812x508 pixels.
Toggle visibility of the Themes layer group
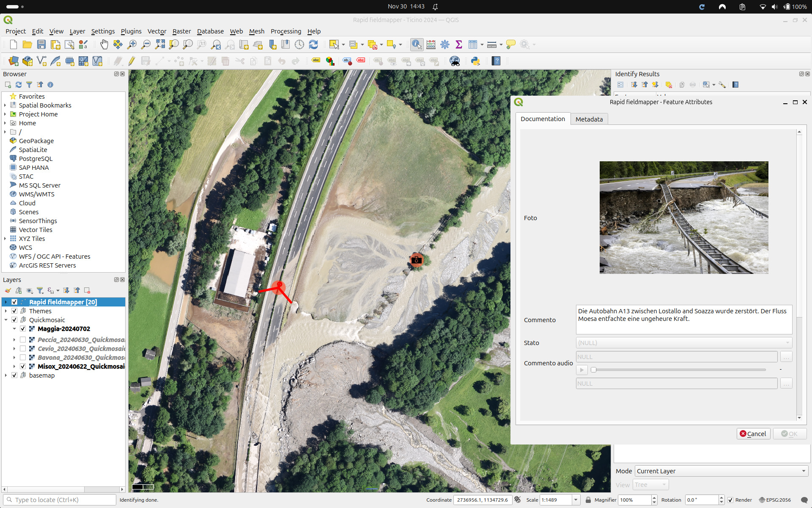coord(14,311)
